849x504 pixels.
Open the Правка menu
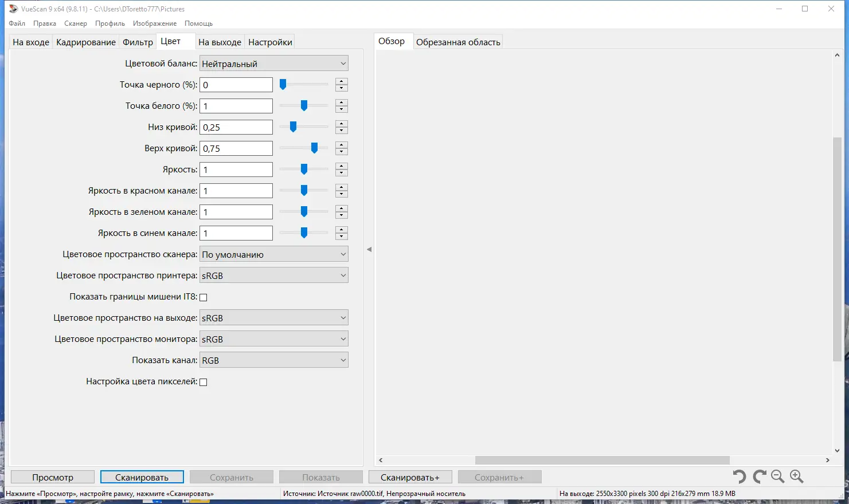click(45, 23)
